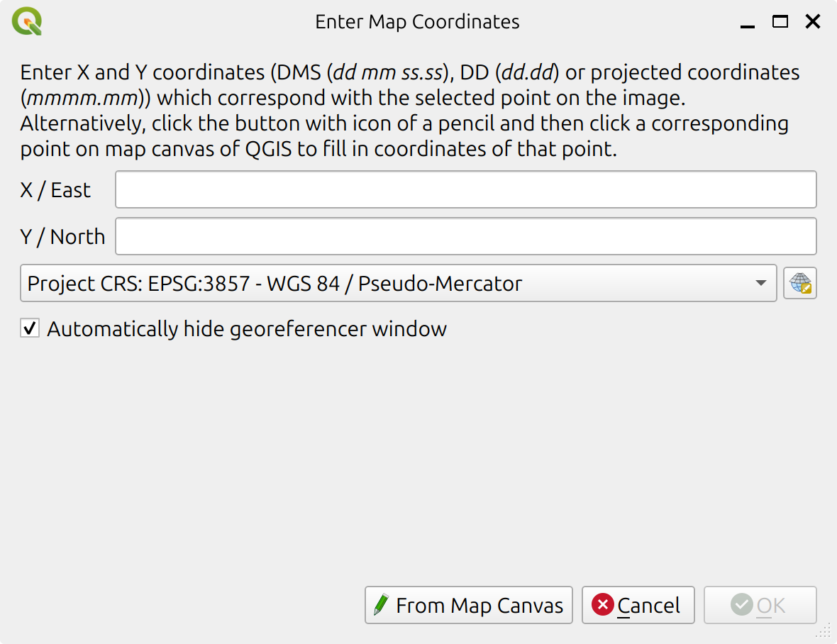Viewport: 837px width, 644px height.
Task: Select the globe-with-edit CRS picker
Action: 799,283
